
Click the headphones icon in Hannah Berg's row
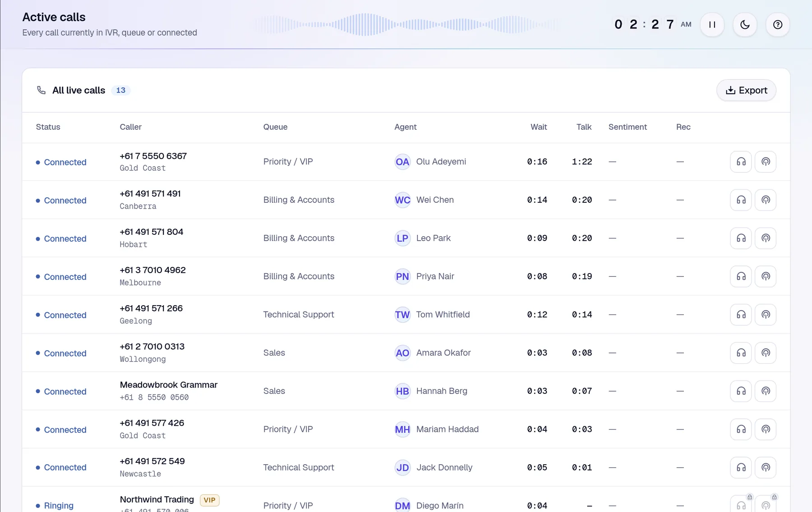pyautogui.click(x=741, y=391)
